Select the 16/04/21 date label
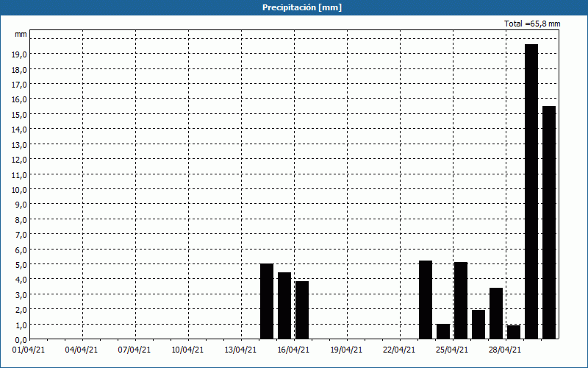588x368 pixels. click(x=293, y=350)
